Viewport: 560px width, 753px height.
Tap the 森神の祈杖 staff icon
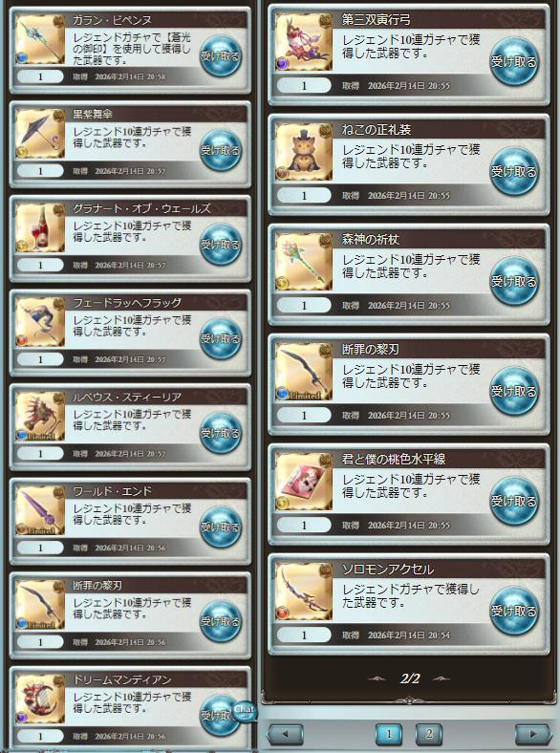(304, 262)
